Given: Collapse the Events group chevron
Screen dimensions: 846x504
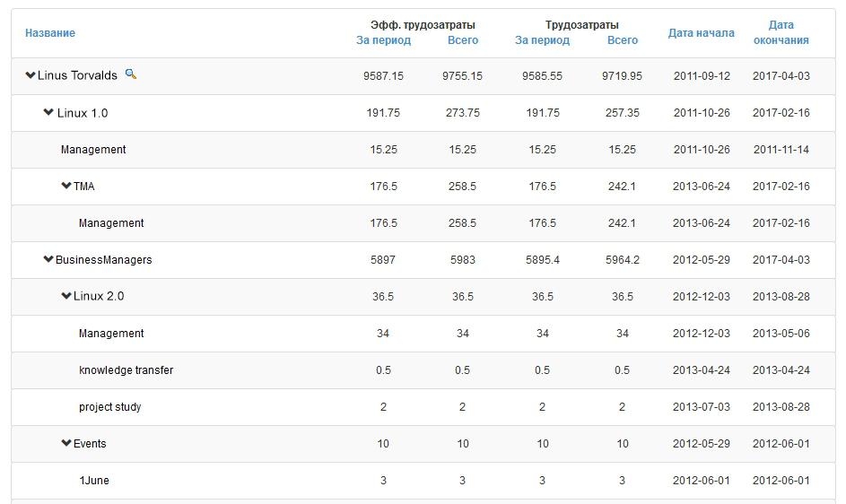Looking at the screenshot, I should click(66, 443).
